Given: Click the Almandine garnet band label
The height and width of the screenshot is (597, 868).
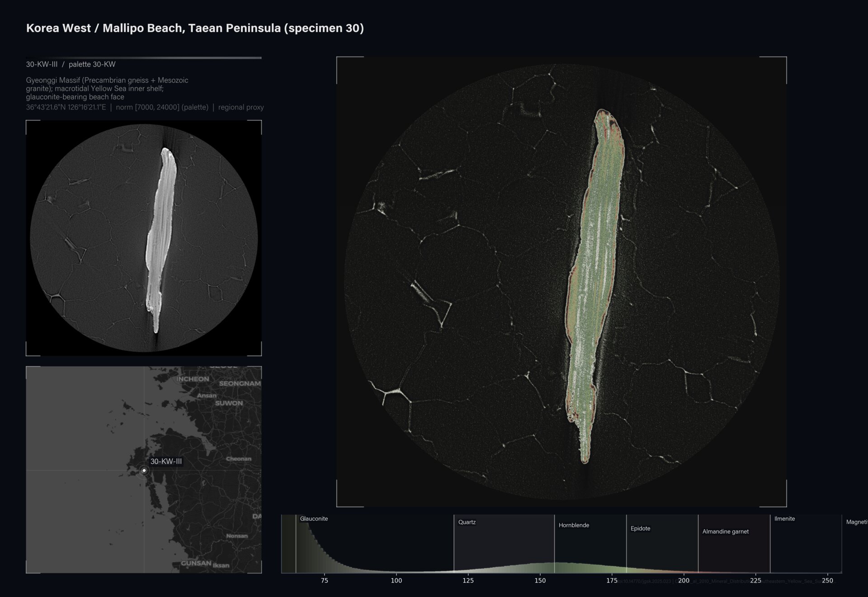Looking at the screenshot, I should point(726,531).
